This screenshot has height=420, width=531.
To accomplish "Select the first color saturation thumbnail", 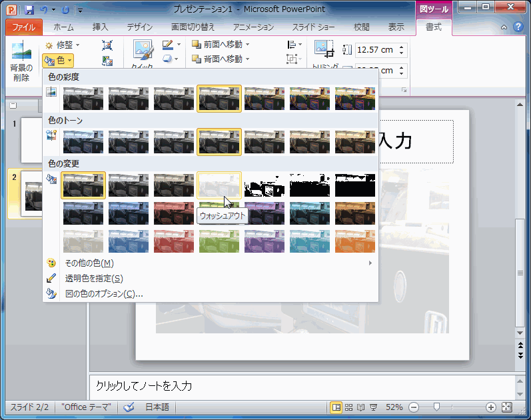I will click(x=83, y=99).
